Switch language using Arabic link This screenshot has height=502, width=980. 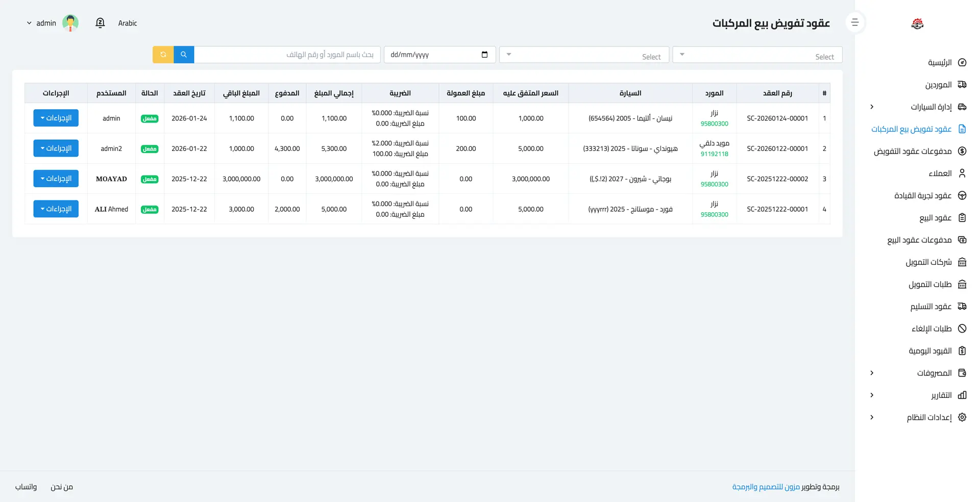[128, 23]
